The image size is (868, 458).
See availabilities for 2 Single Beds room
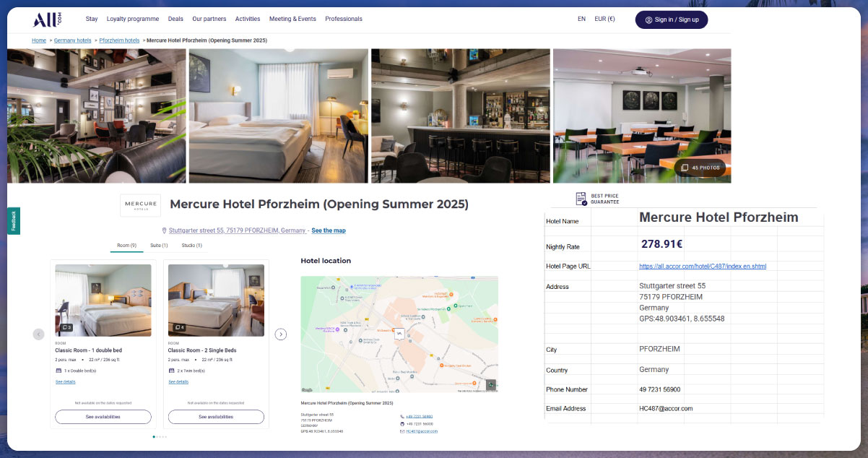216,417
